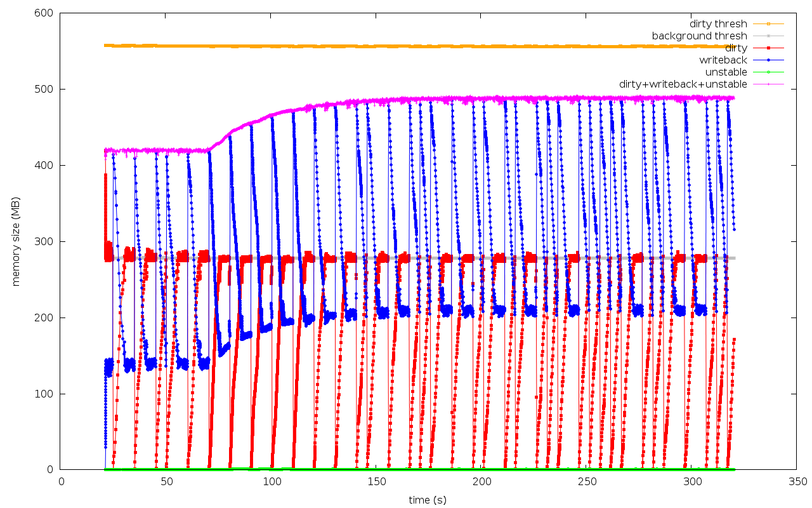Click the magenta dirty+writeback+unstable legend sample

point(768,84)
